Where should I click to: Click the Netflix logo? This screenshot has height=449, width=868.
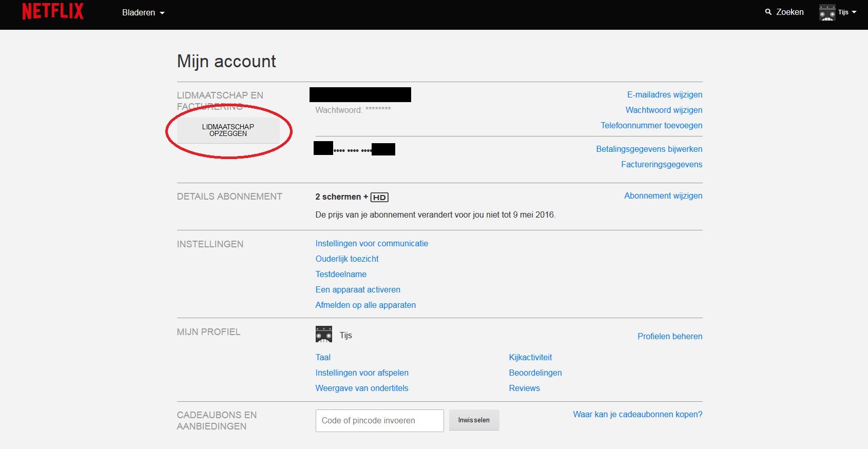click(53, 11)
